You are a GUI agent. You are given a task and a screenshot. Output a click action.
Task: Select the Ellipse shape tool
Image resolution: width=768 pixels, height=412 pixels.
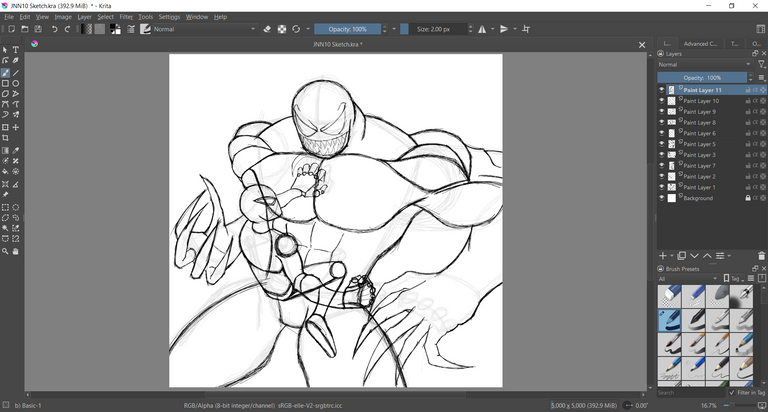coord(16,83)
